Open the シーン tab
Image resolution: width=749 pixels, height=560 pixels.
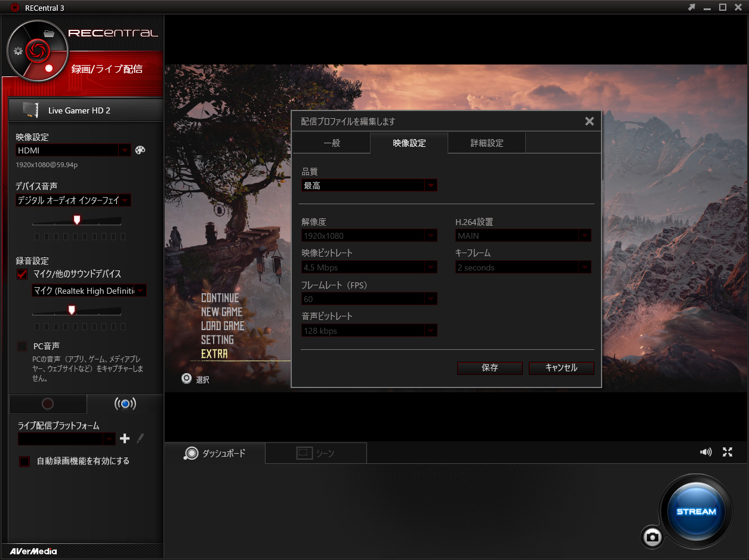(x=316, y=453)
